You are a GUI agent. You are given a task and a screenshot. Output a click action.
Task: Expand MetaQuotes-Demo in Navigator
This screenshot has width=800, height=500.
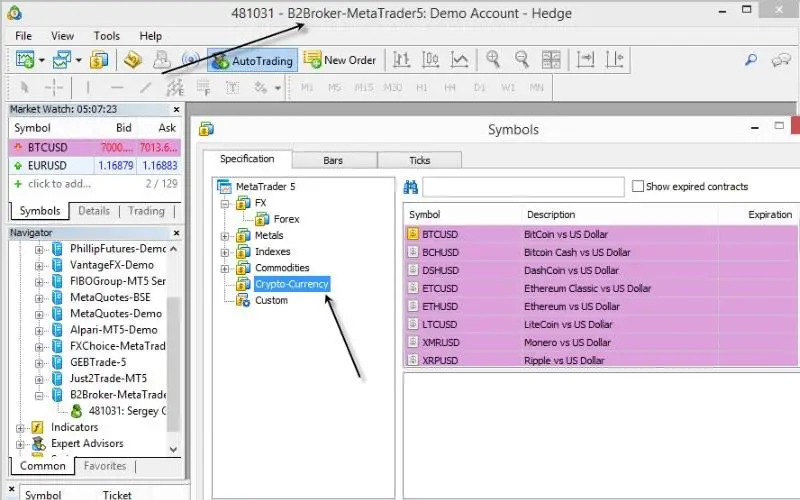tap(39, 314)
